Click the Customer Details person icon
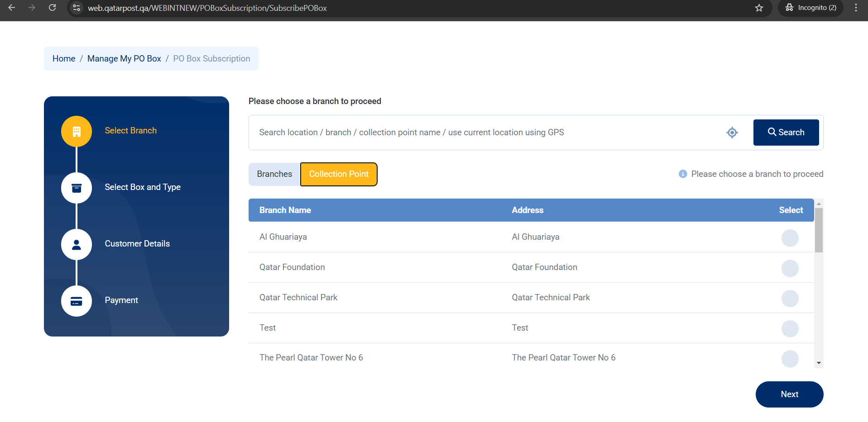Viewport: 868px width, 422px height. (x=77, y=244)
